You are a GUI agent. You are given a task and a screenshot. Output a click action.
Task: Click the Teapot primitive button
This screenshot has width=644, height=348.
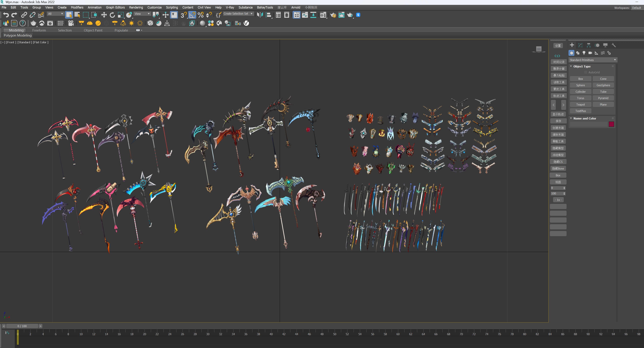(x=580, y=105)
